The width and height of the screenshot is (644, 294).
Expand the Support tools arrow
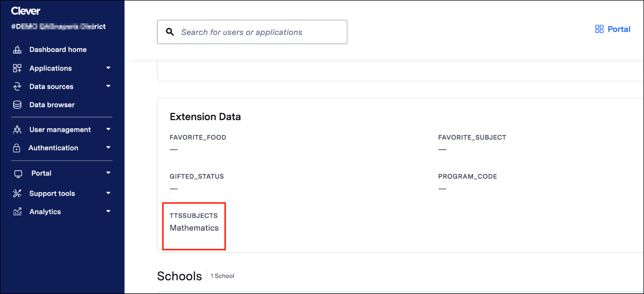108,193
